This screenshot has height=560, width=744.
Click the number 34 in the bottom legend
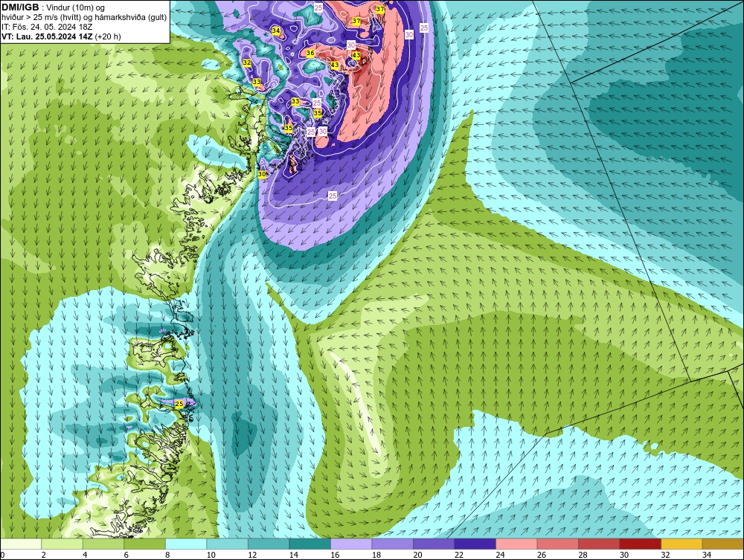pyautogui.click(x=707, y=555)
